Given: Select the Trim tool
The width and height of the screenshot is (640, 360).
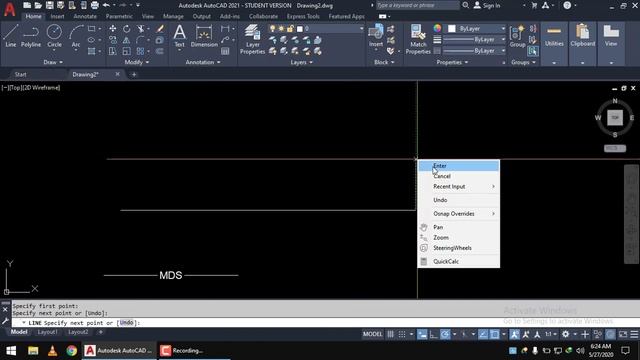Looking at the screenshot, I should pos(140,29).
